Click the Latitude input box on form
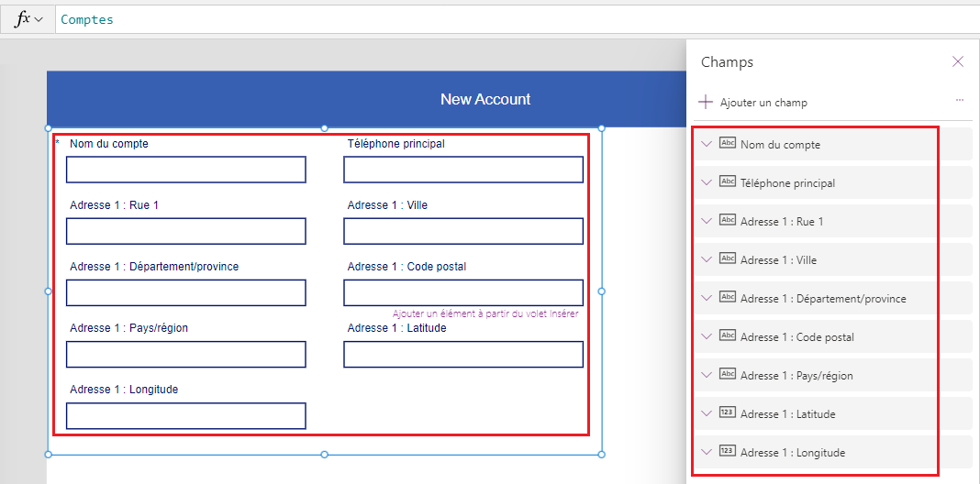Viewport: 980px width, 484px height. point(463,354)
